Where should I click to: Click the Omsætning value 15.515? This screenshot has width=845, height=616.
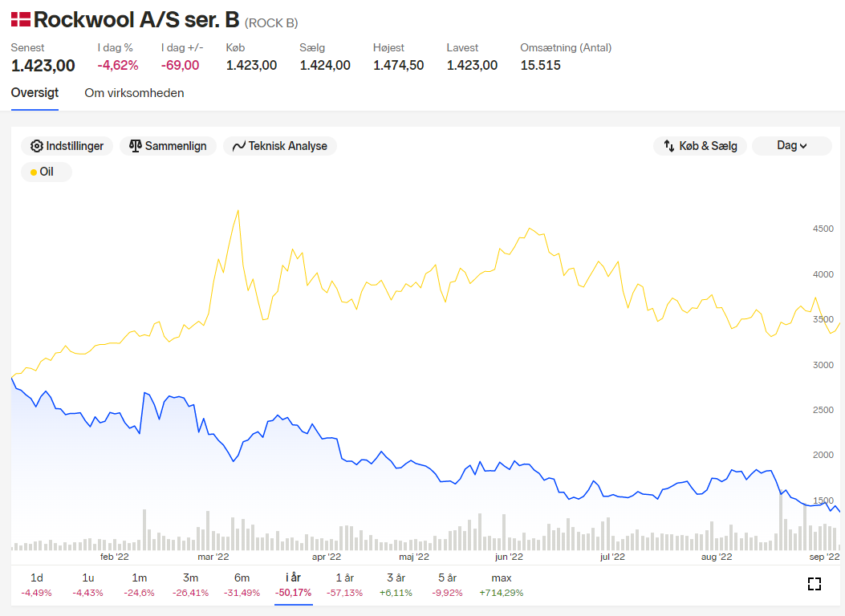pyautogui.click(x=541, y=66)
